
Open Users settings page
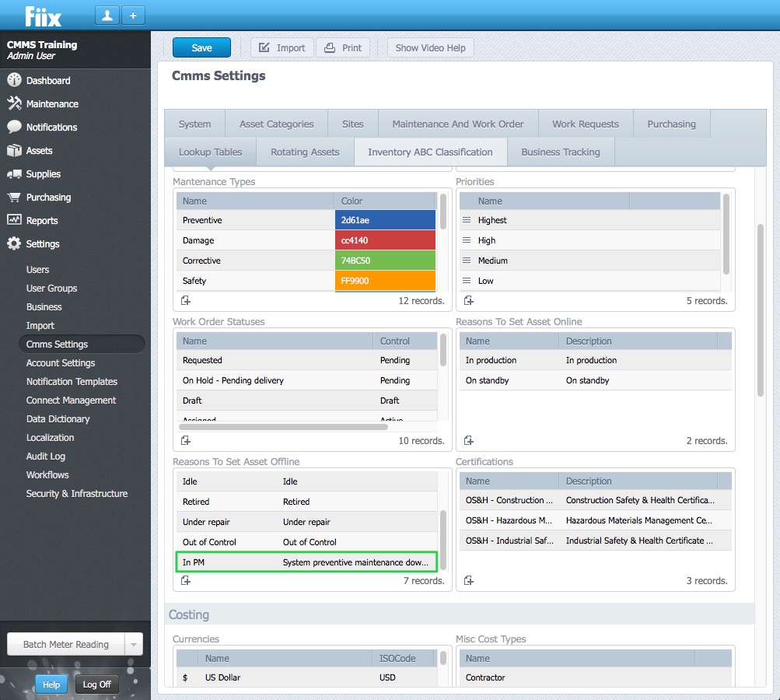[38, 270]
